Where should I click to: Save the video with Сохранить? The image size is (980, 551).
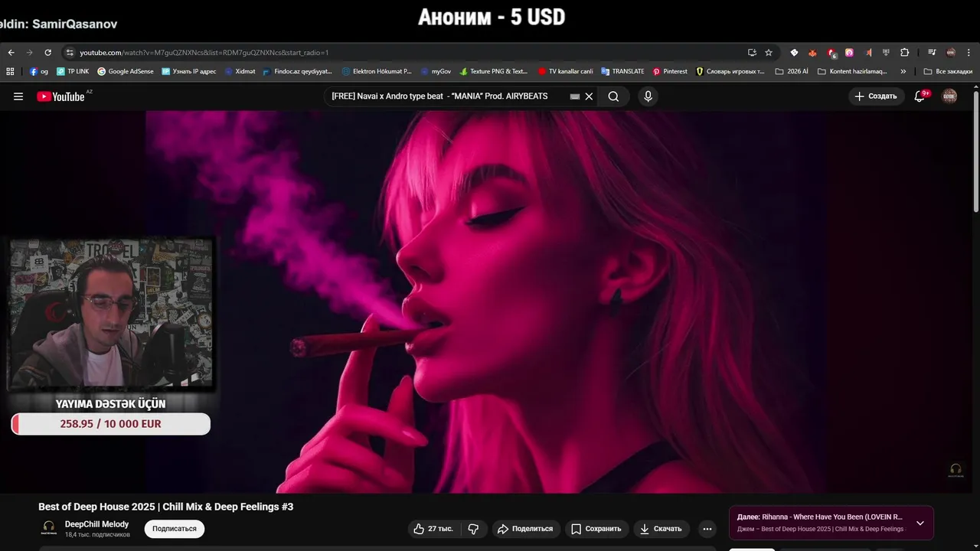tap(596, 529)
